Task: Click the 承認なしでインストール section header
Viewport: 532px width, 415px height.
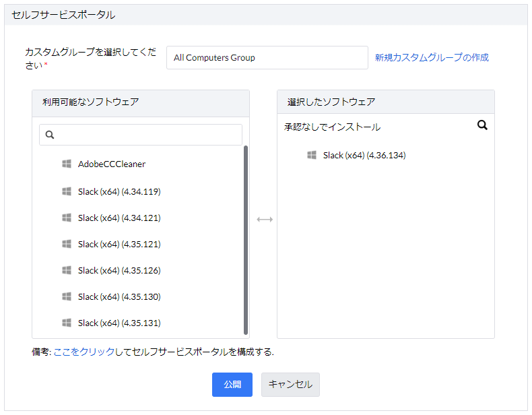Action: coord(332,127)
